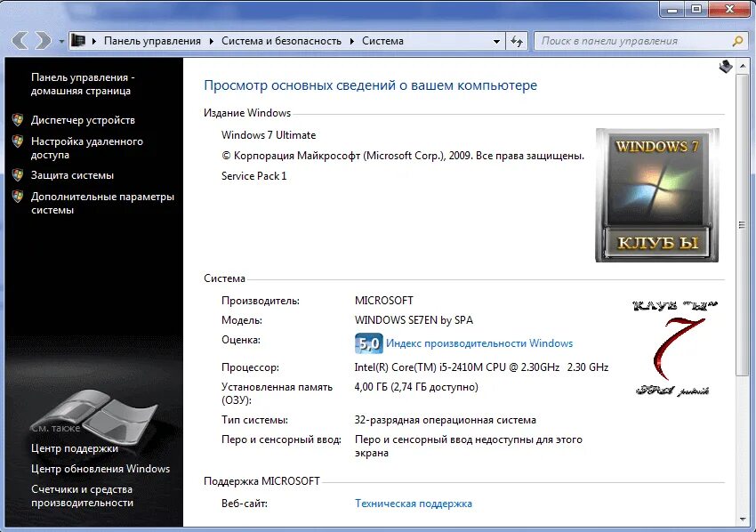Open address bar history dropdown
Image resolution: width=756 pixels, height=532 pixels.
tap(496, 42)
